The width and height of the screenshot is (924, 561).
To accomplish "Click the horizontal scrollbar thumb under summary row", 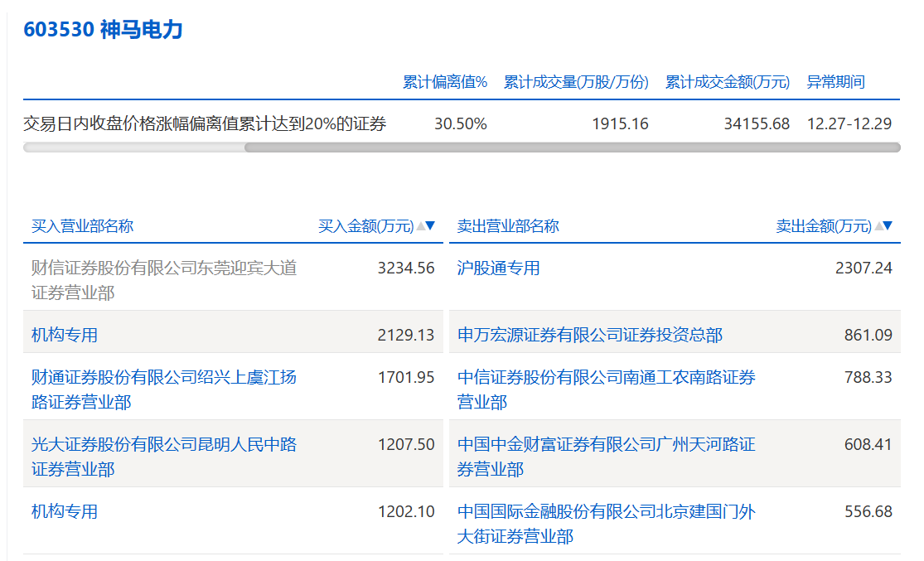I will coord(572,148).
